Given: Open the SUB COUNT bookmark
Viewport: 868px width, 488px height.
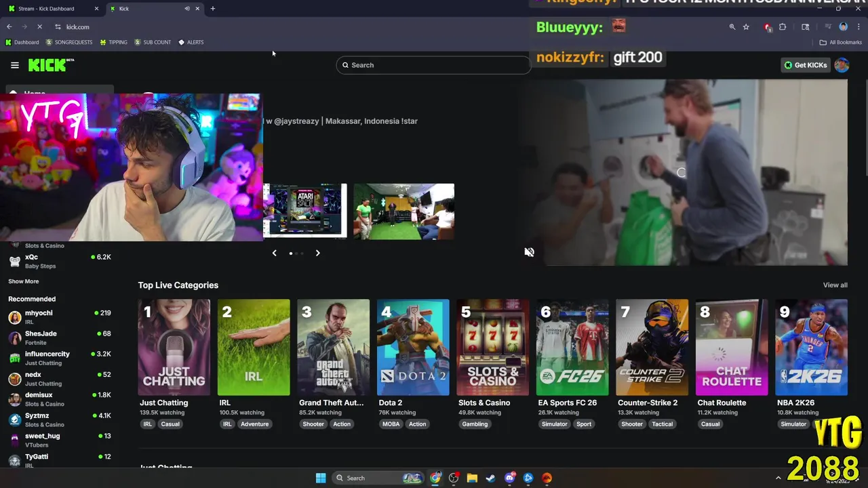Looking at the screenshot, I should (x=153, y=42).
